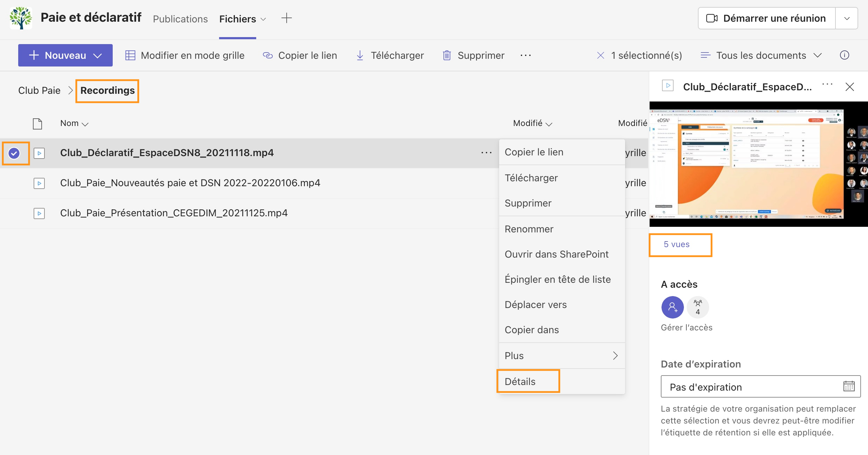
Task: Click the video preview thumbnail
Action: coord(758,164)
